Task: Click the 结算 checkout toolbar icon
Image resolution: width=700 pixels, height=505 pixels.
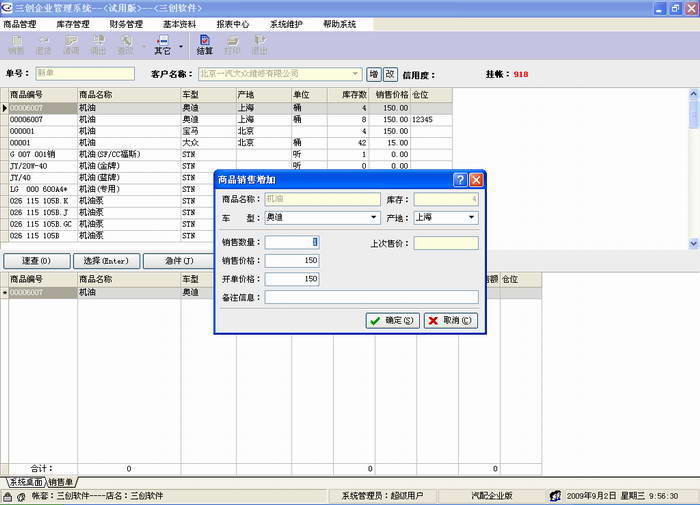Action: coord(204,46)
